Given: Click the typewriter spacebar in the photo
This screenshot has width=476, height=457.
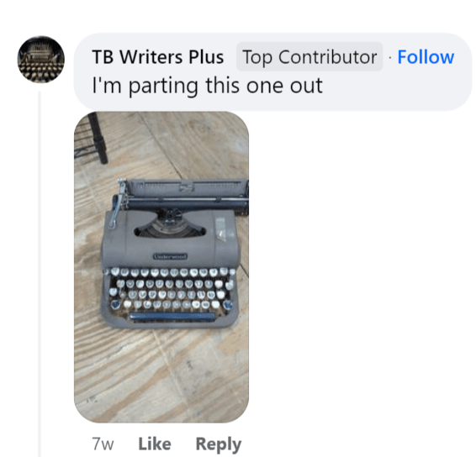Looking at the screenshot, I should pyautogui.click(x=173, y=317).
